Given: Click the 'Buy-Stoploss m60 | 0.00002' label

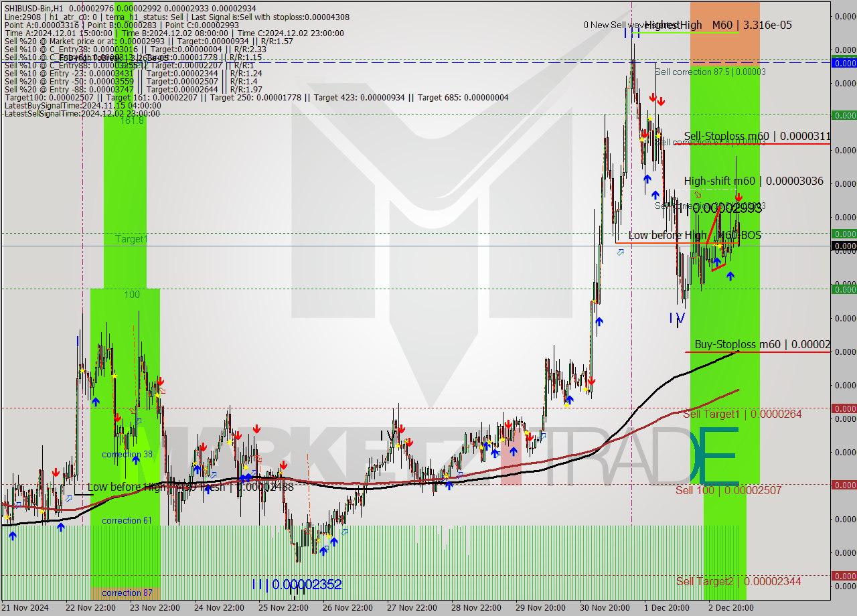Looking at the screenshot, I should (x=763, y=345).
